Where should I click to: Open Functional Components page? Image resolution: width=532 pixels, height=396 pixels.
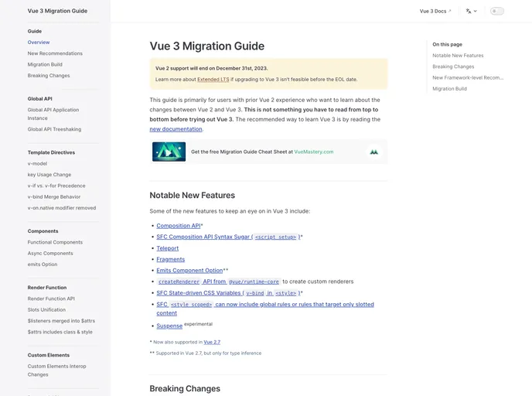(55, 242)
